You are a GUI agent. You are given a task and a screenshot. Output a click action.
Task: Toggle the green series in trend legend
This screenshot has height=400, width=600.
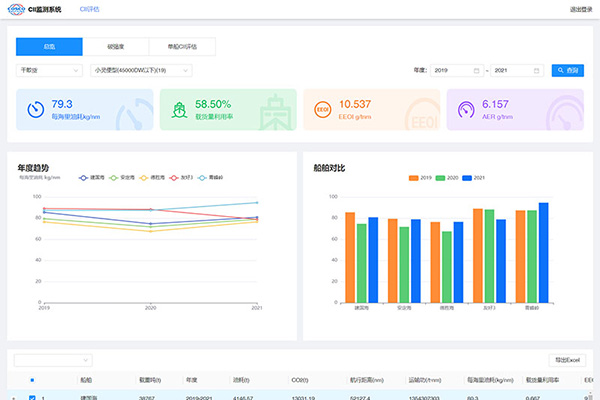pos(122,178)
